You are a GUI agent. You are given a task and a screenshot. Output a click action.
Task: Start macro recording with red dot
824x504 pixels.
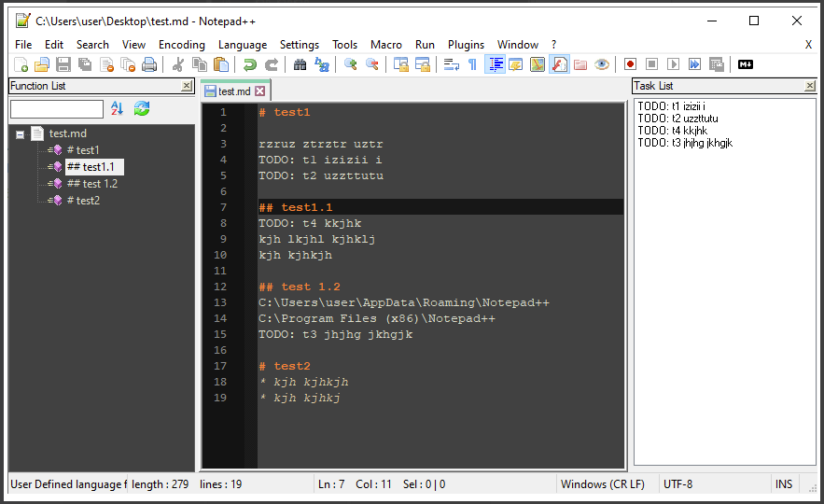631,64
